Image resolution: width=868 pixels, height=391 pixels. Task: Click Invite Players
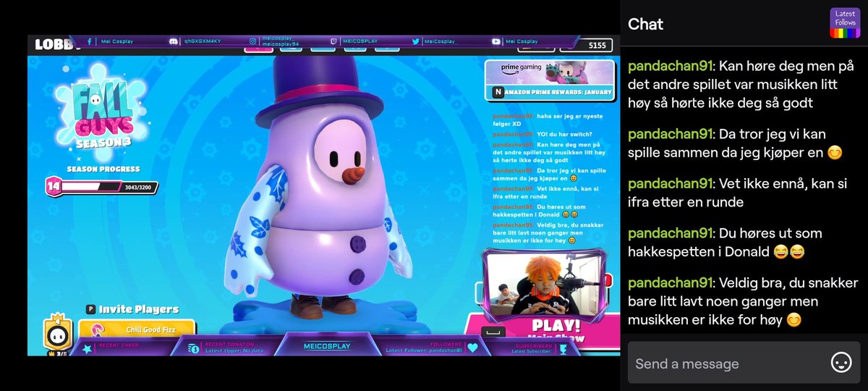[x=139, y=309]
